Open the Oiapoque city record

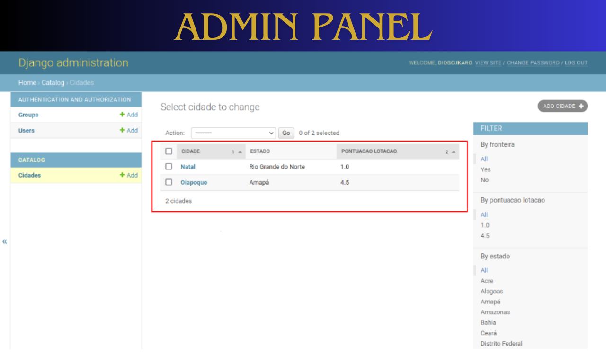click(x=194, y=182)
